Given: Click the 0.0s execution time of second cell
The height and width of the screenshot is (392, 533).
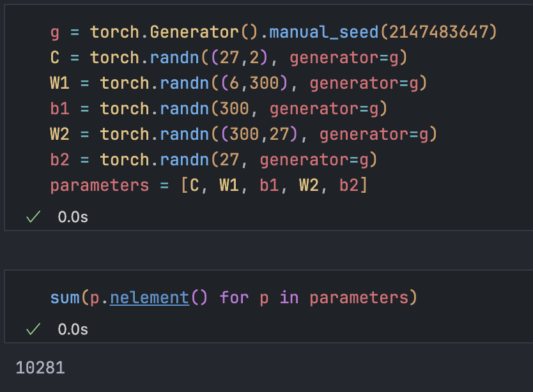Looking at the screenshot, I should pyautogui.click(x=73, y=329).
